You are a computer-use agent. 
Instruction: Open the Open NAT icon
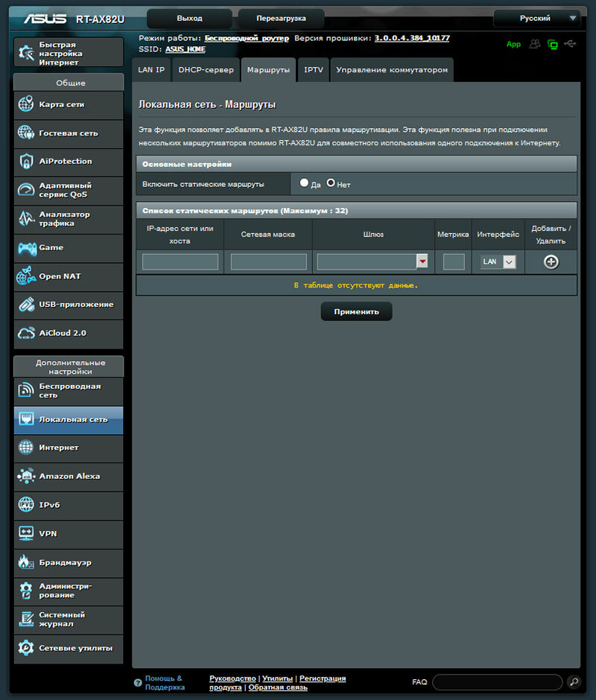[26, 276]
